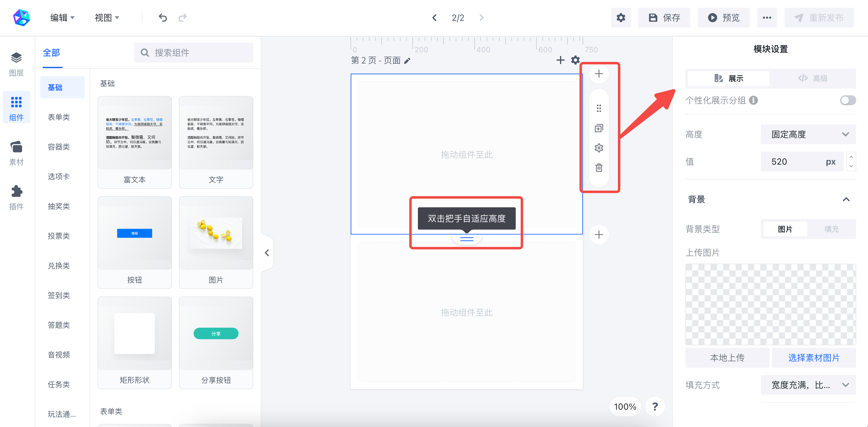Select 图片 background type

click(x=785, y=229)
